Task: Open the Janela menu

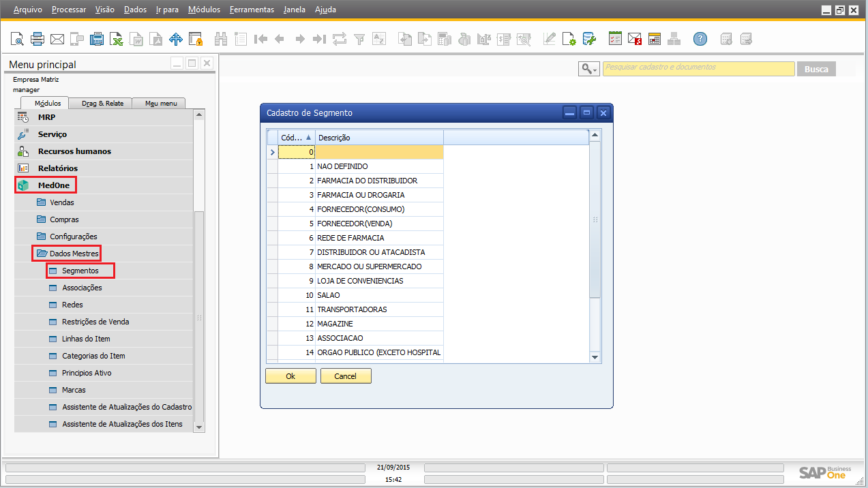Action: 295,10
